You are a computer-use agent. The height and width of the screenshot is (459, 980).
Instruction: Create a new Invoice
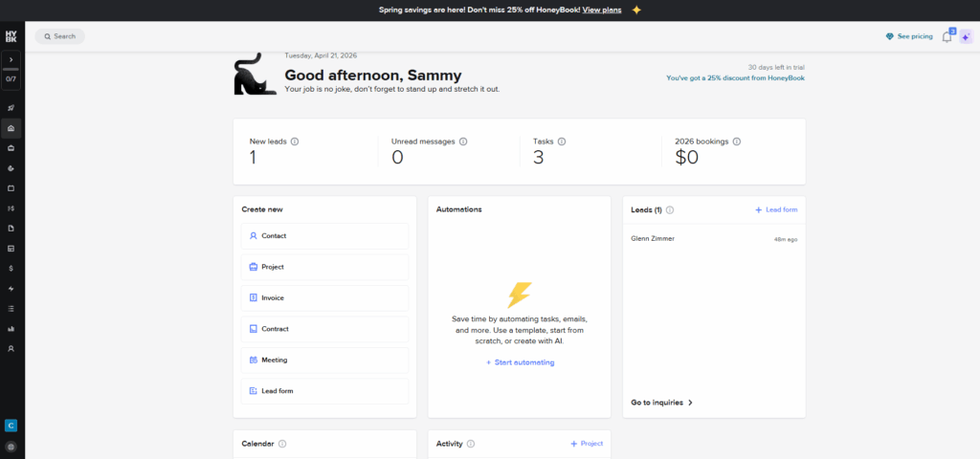point(324,298)
